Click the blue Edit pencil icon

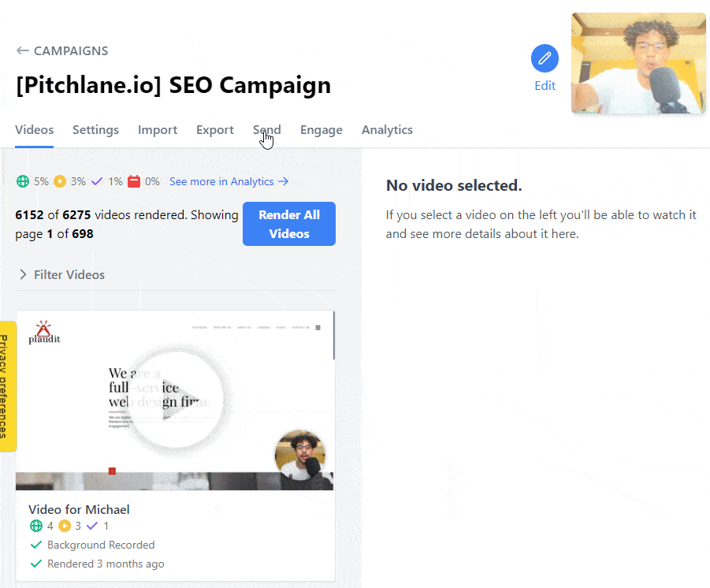coord(545,58)
